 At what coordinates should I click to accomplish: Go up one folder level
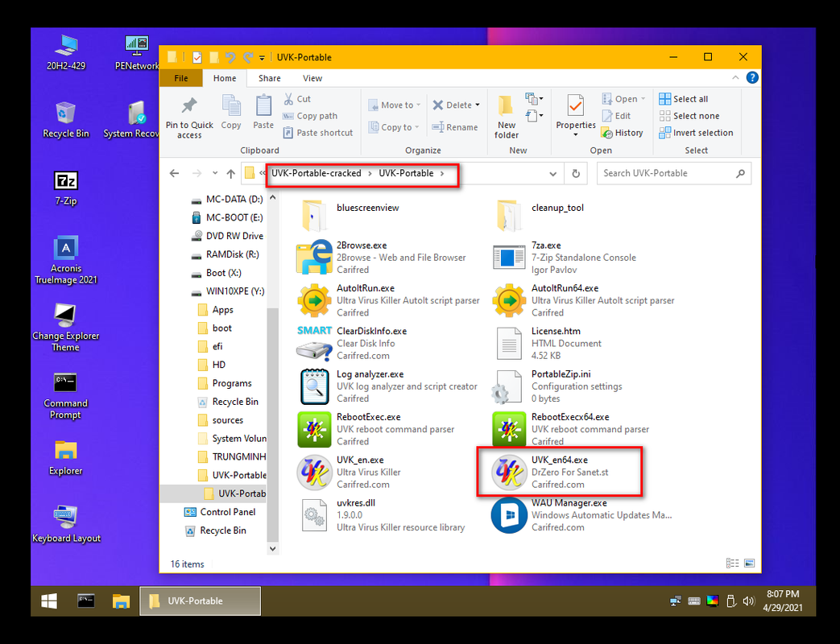pyautogui.click(x=231, y=173)
